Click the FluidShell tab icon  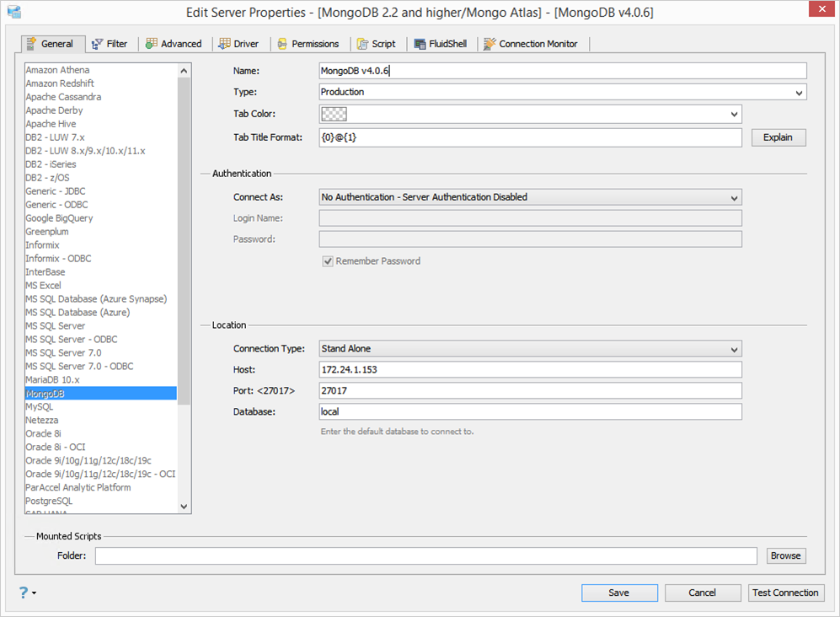[420, 44]
